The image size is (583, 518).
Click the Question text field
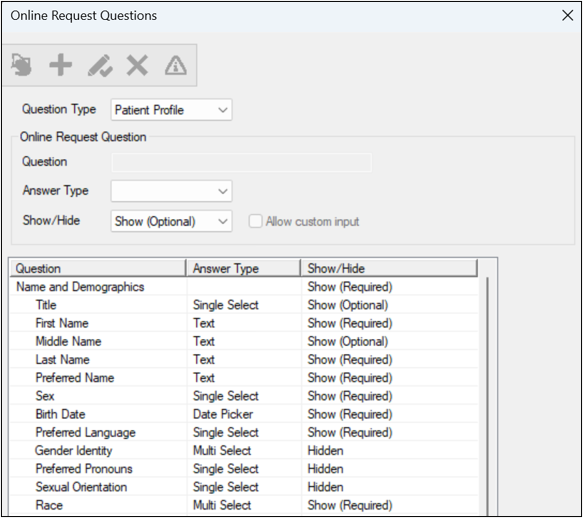tap(242, 162)
